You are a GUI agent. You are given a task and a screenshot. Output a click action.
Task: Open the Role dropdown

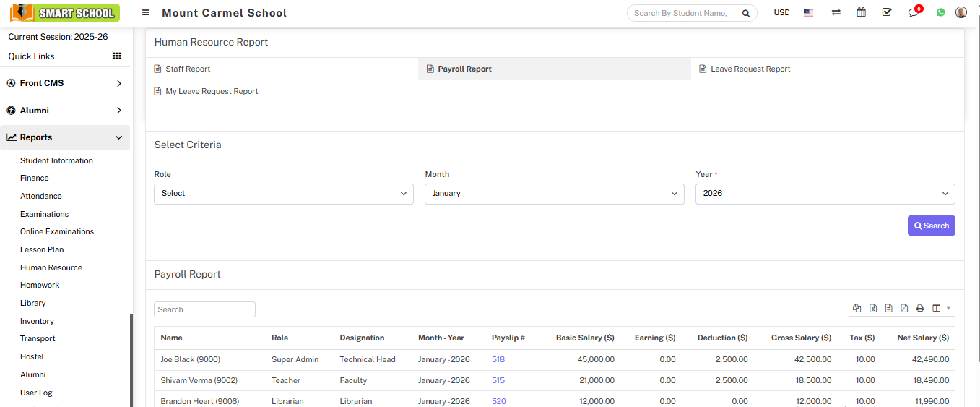tap(284, 194)
